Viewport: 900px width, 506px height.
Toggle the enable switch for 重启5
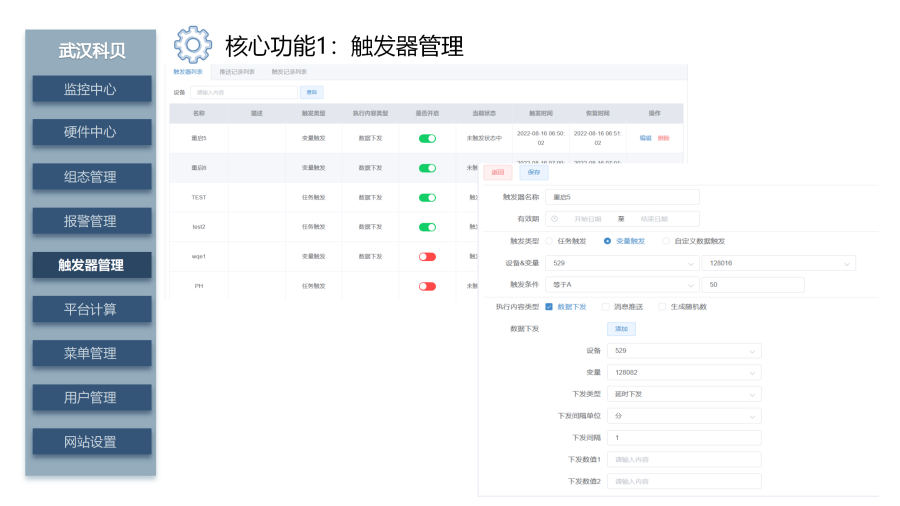click(x=427, y=138)
